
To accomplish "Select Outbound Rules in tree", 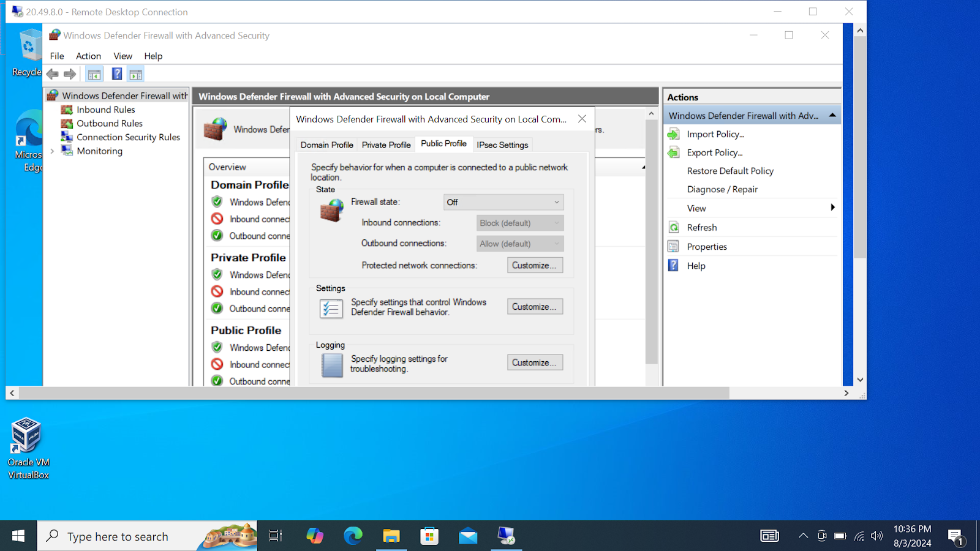I will tap(109, 123).
